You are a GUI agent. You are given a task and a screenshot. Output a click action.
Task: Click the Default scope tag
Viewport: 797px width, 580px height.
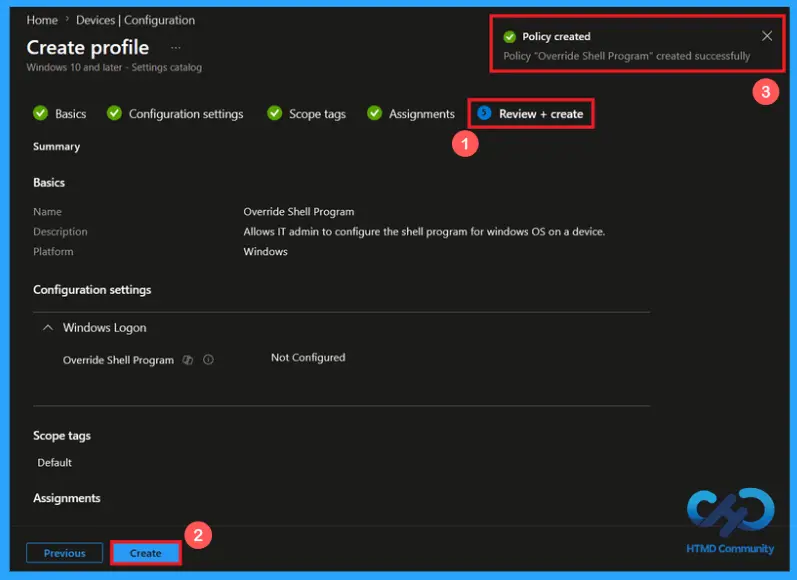click(54, 463)
